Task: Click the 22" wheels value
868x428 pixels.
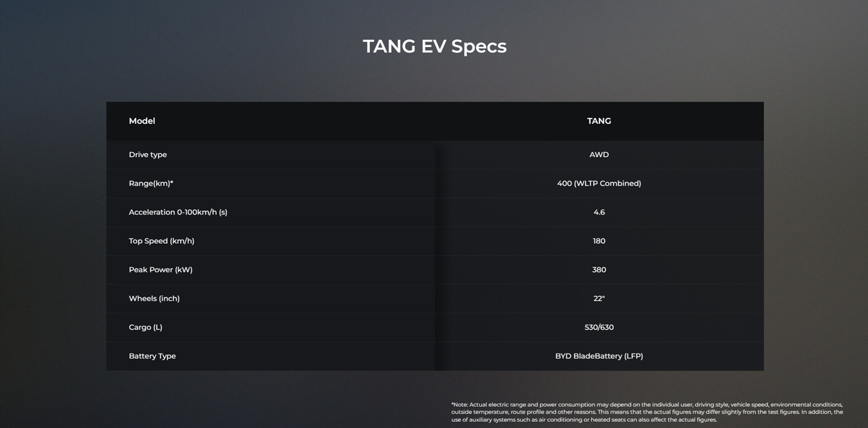Action: coord(599,298)
